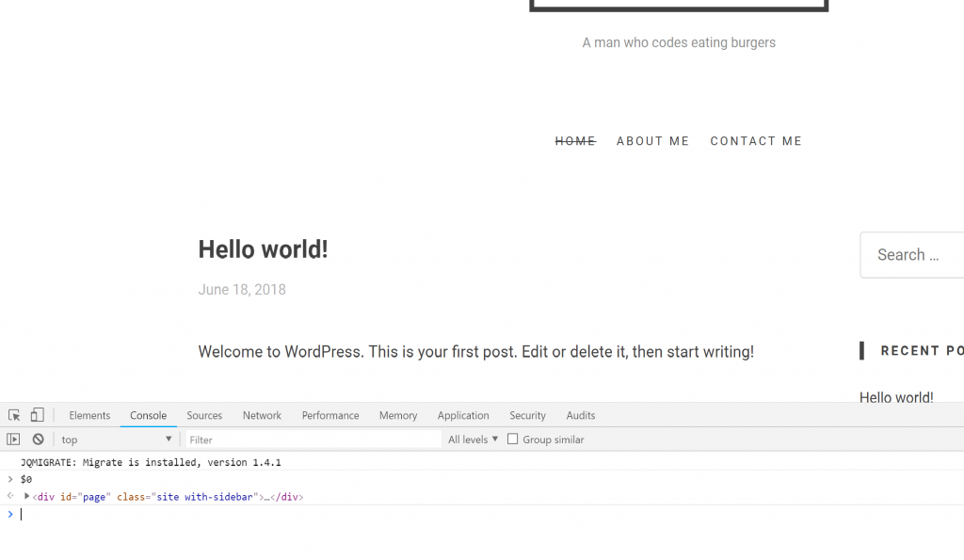Screen dimensions: 964x560
Task: Switch to the Sources tab
Action: [x=204, y=415]
